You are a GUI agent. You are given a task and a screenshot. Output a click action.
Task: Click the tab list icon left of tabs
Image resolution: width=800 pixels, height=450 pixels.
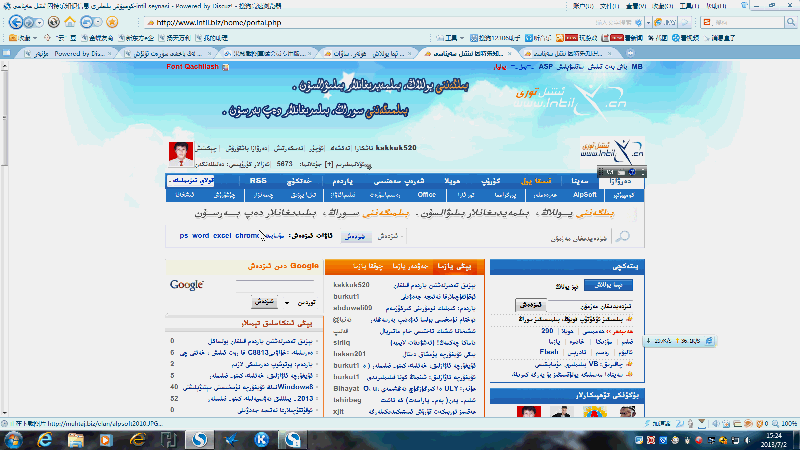[7, 53]
